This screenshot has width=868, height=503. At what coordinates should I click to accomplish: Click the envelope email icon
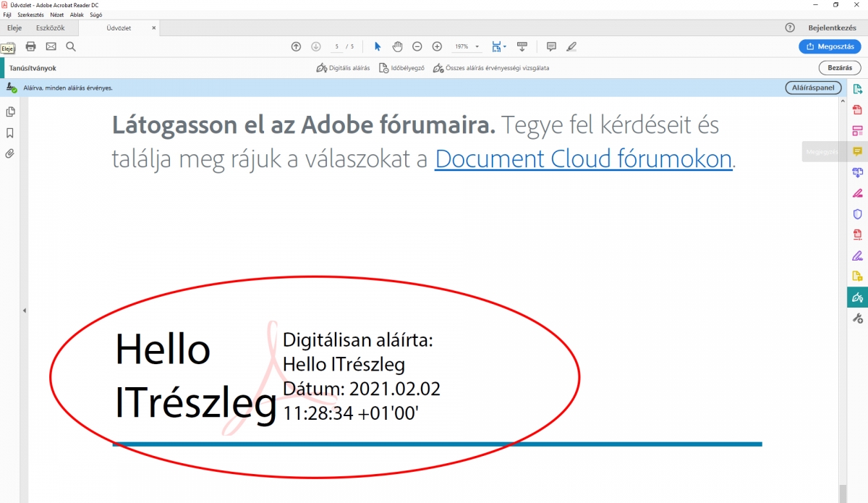point(51,46)
